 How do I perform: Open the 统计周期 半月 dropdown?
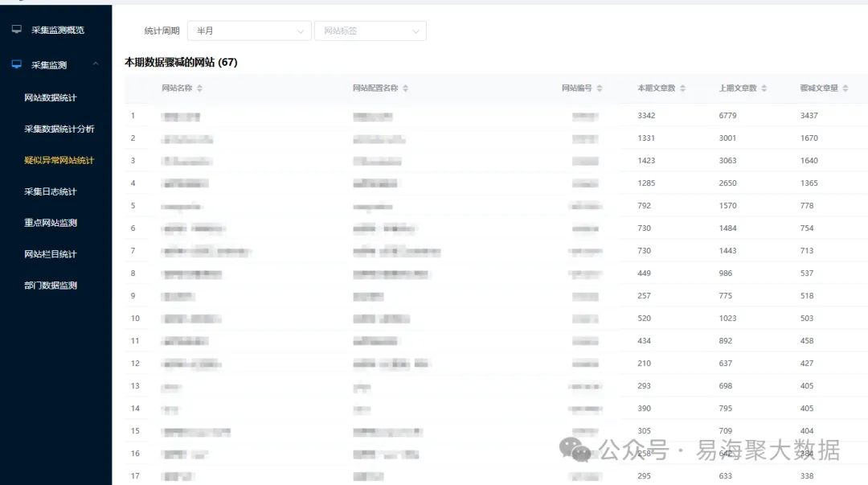coord(249,31)
